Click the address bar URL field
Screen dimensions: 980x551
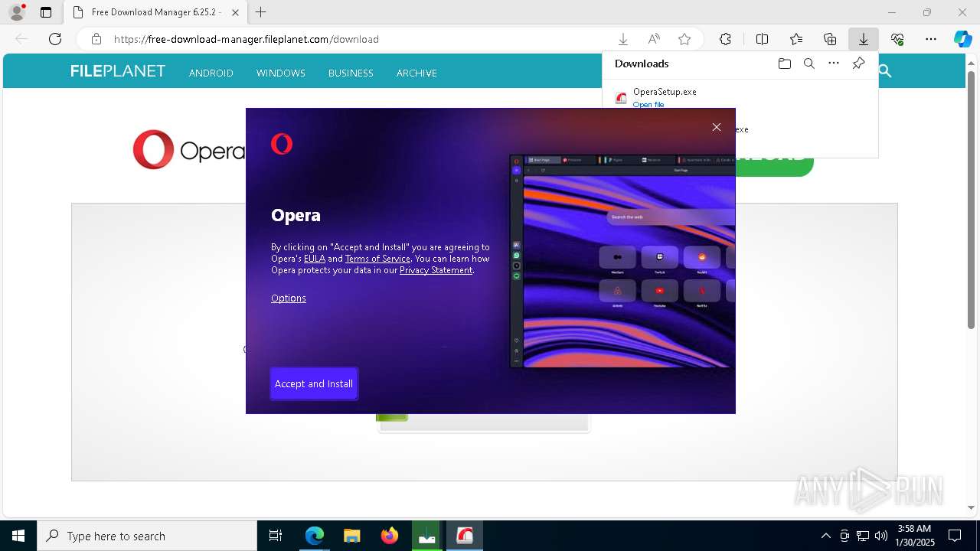pyautogui.click(x=360, y=39)
